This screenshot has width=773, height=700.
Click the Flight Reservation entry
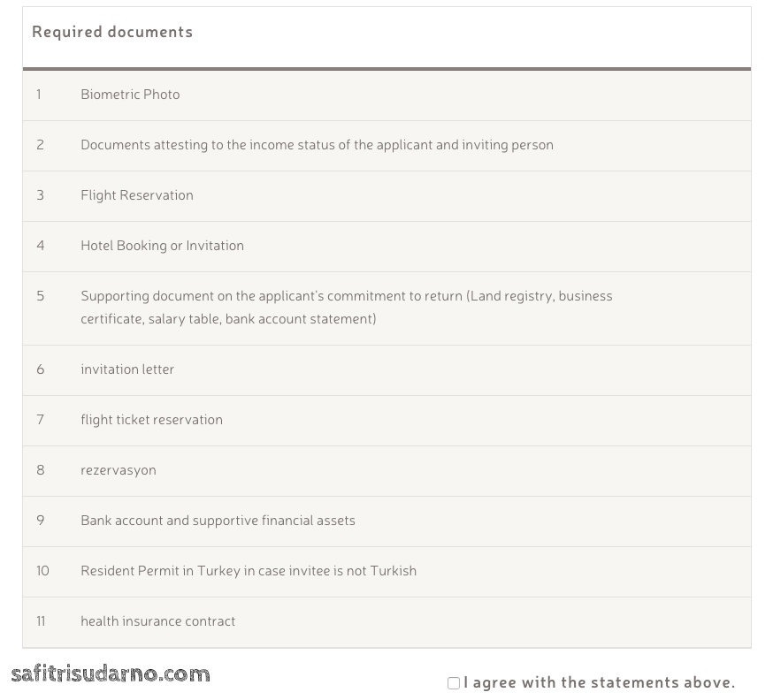[137, 195]
